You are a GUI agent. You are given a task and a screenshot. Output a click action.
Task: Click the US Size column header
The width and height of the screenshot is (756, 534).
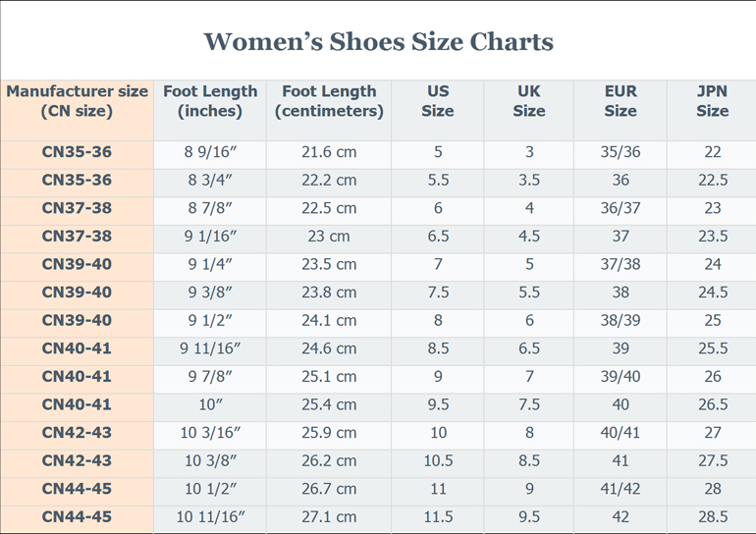(438, 101)
